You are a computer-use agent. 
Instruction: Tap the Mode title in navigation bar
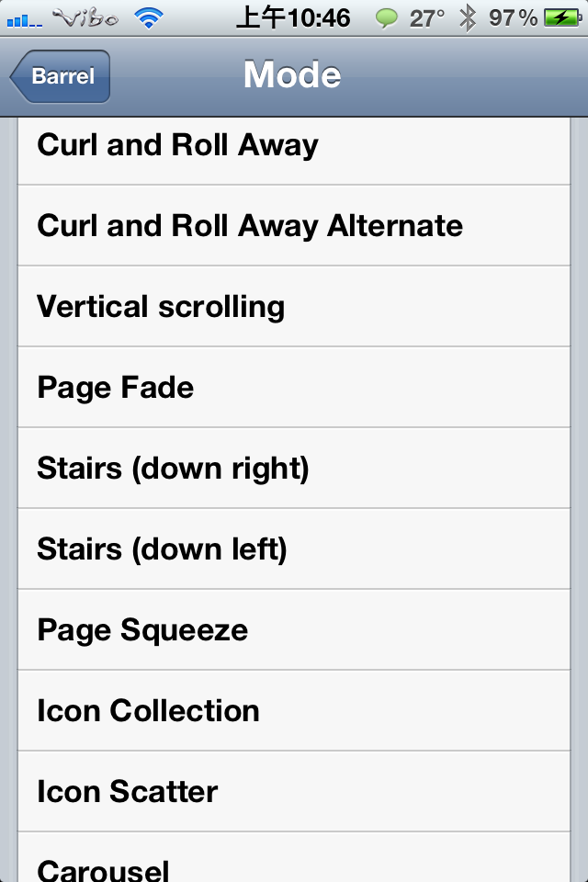292,74
